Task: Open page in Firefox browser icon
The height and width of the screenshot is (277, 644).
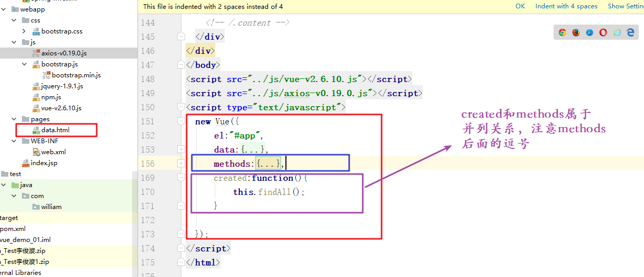Action: click(x=576, y=32)
